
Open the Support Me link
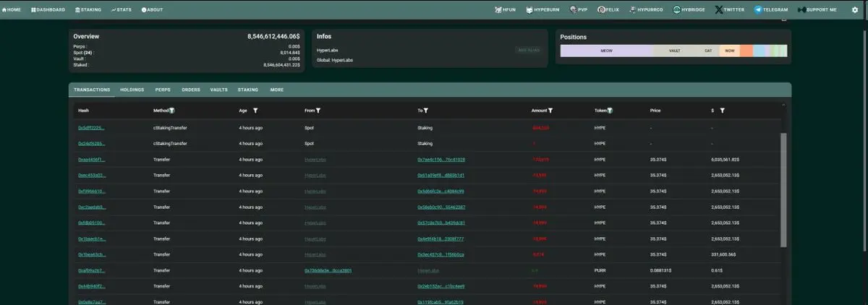point(817,9)
